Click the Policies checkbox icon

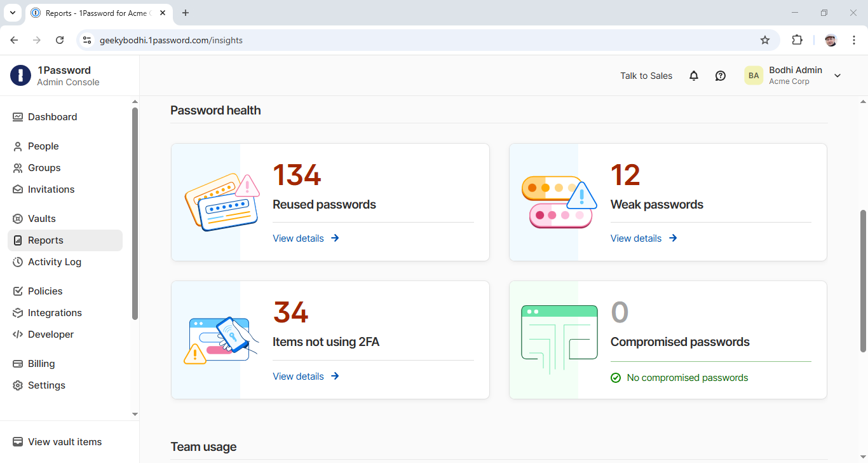point(18,291)
